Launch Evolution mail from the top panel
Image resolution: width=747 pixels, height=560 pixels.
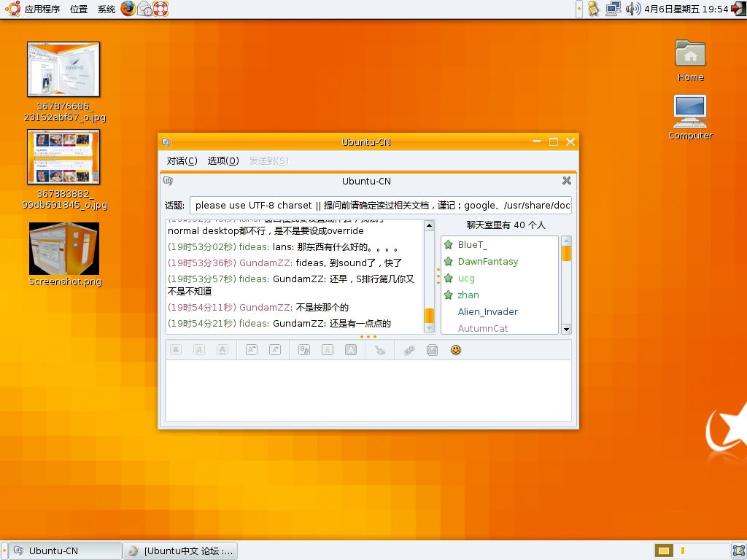[x=144, y=9]
